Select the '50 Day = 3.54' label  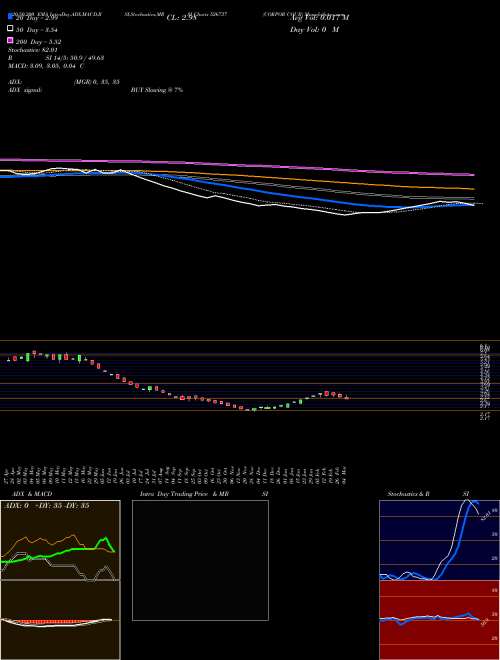[x=37, y=30]
